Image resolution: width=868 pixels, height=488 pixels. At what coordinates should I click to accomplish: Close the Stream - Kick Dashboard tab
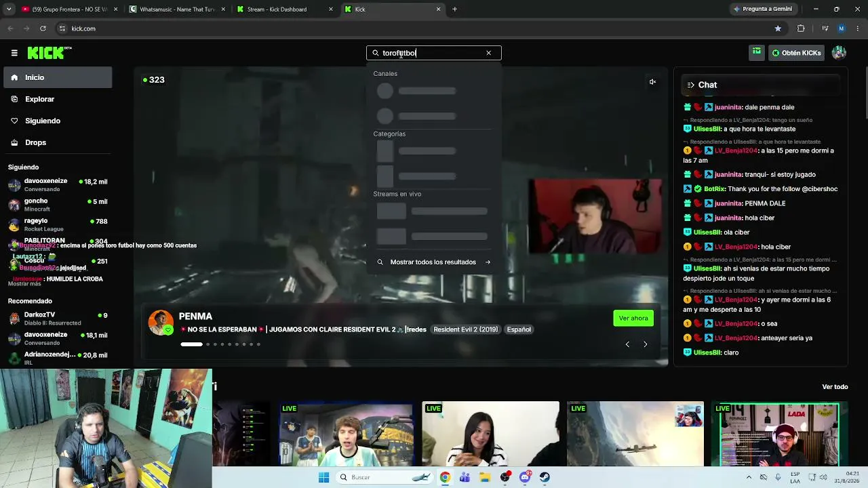331,9
